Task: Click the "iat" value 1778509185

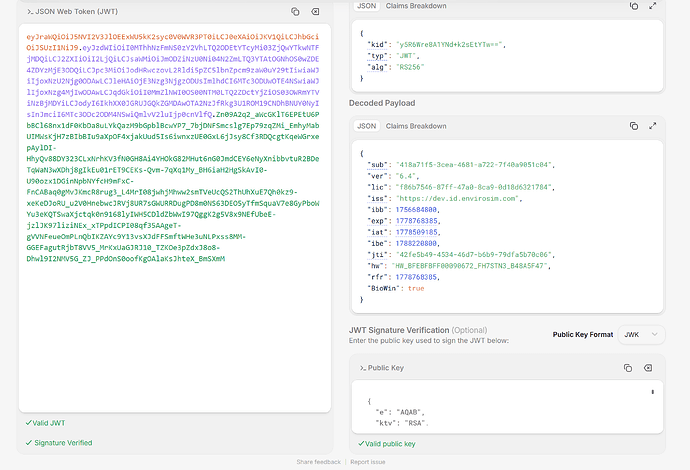Action: pyautogui.click(x=416, y=232)
